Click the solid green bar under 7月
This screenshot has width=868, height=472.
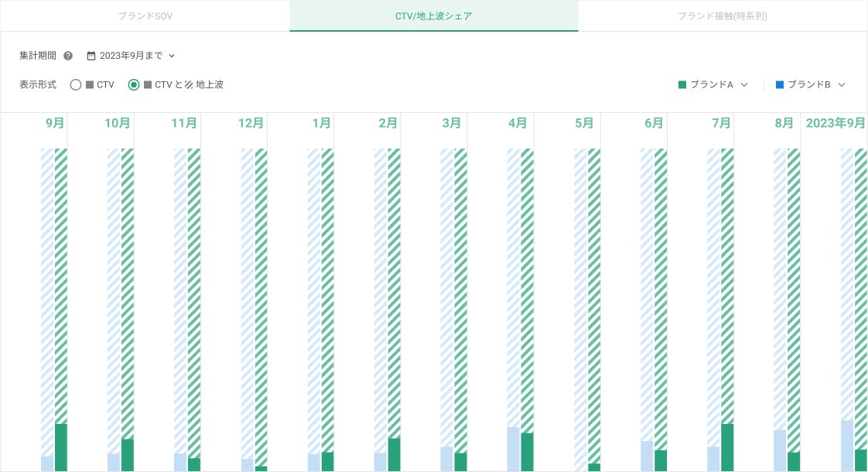[727, 447]
